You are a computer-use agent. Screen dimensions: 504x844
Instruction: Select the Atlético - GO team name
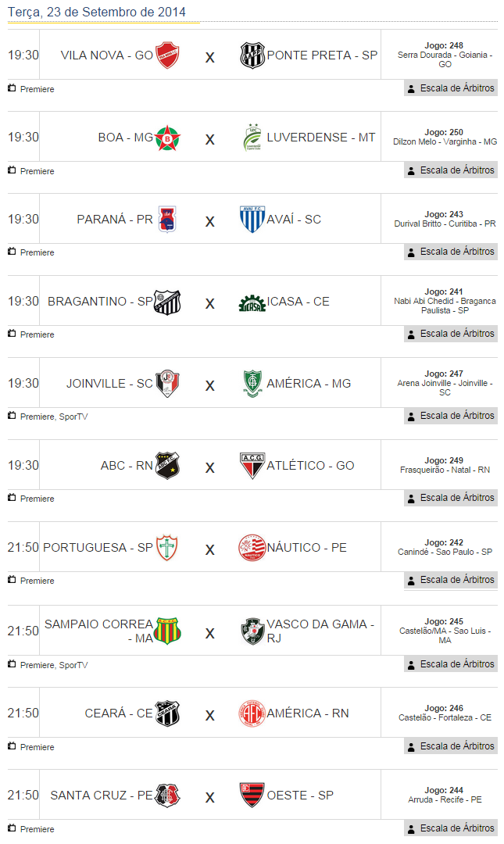click(x=310, y=466)
